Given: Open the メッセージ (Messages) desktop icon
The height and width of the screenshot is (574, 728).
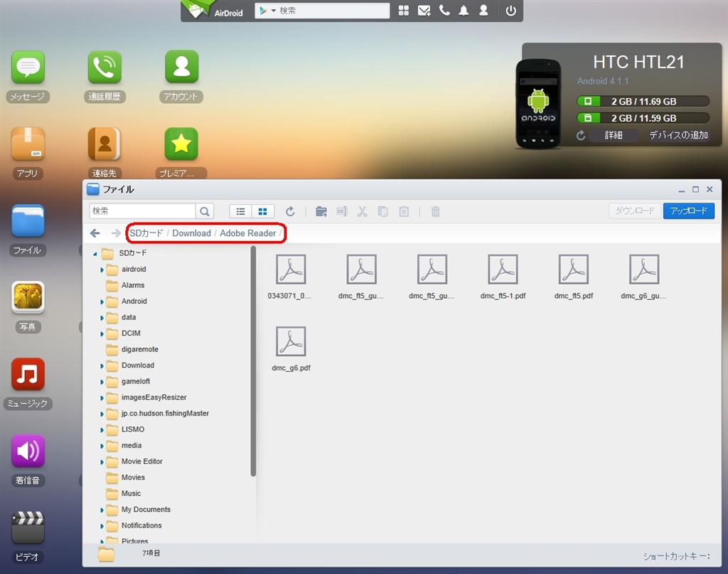Looking at the screenshot, I should pos(28,68).
